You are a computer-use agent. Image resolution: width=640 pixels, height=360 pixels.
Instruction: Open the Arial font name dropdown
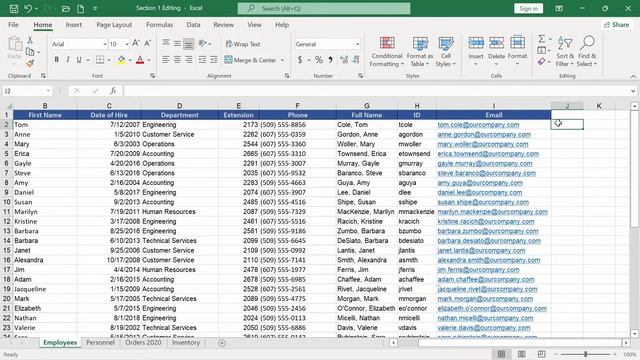pyautogui.click(x=104, y=44)
